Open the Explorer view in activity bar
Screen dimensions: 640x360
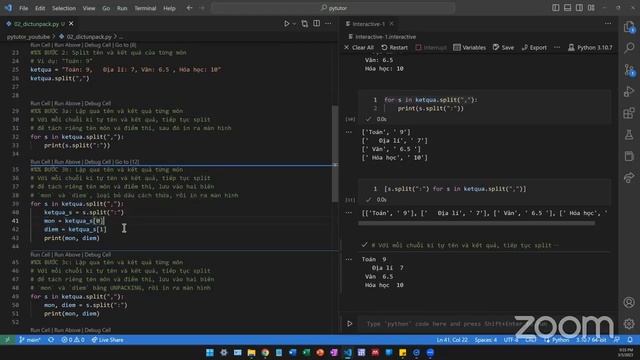pos(629,27)
